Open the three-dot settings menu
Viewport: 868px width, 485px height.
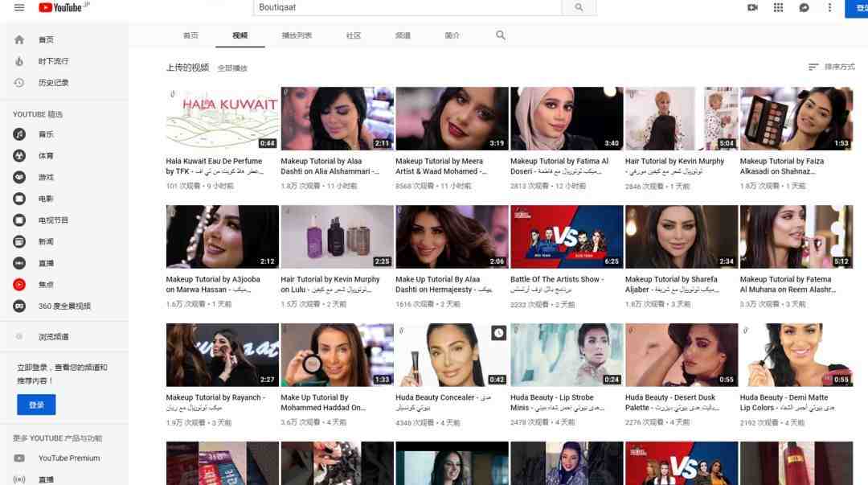click(x=829, y=7)
